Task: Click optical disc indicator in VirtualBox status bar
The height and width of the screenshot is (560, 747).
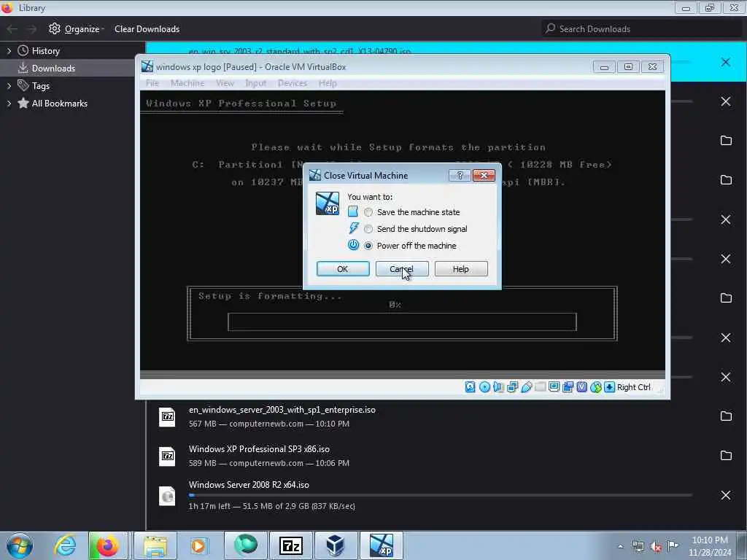Action: coord(484,387)
